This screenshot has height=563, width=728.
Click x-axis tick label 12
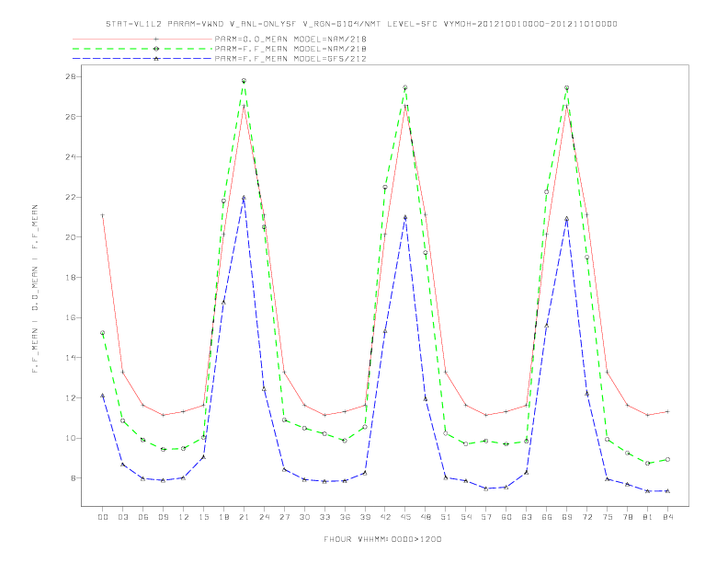pos(184,517)
